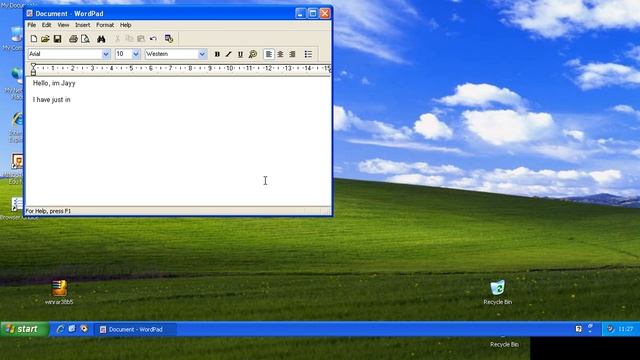The width and height of the screenshot is (640, 360).
Task: Center align the text
Action: pyautogui.click(x=280, y=54)
